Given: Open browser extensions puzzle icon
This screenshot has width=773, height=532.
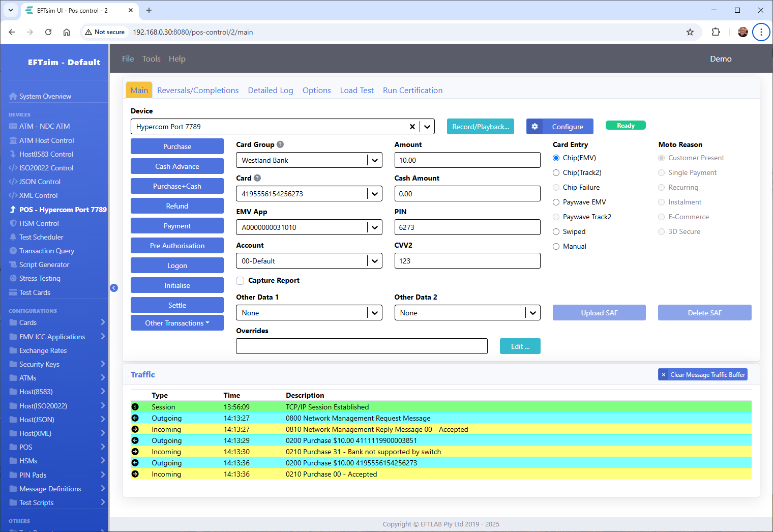Looking at the screenshot, I should pyautogui.click(x=716, y=32).
